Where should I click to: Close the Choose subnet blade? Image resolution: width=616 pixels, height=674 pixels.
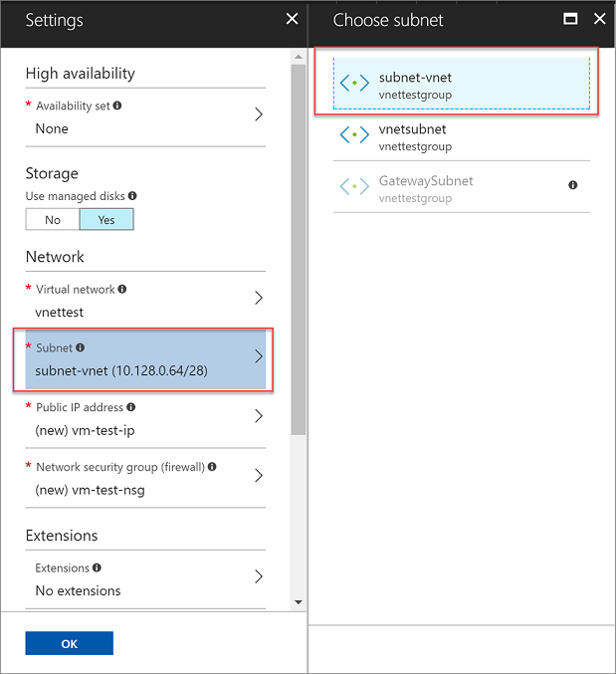(600, 19)
